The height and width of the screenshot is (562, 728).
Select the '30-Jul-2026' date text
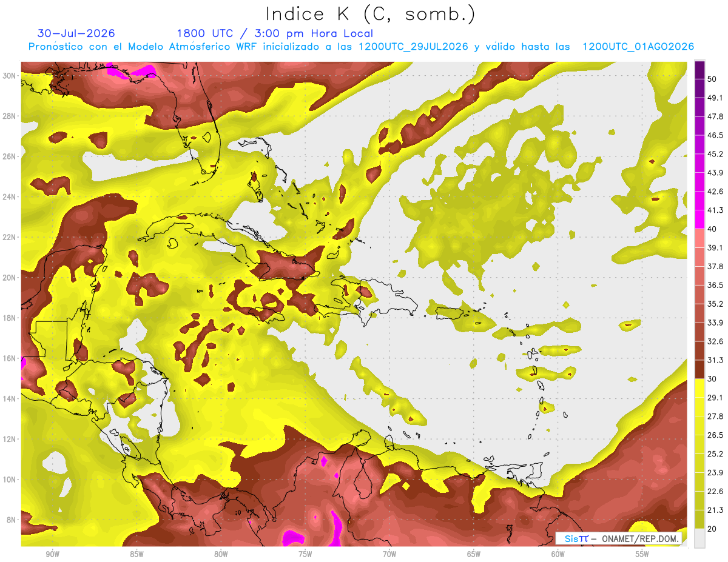[76, 33]
